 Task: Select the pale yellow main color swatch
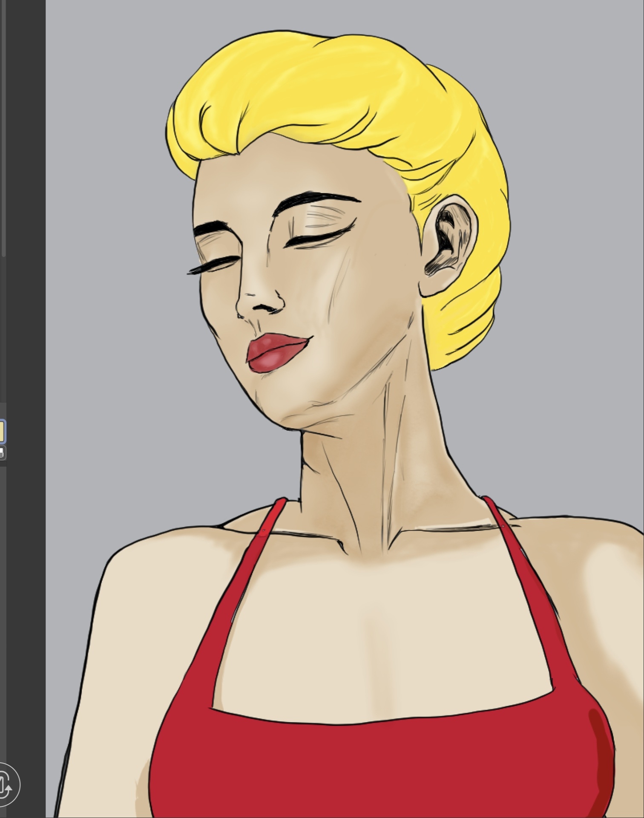[2, 431]
